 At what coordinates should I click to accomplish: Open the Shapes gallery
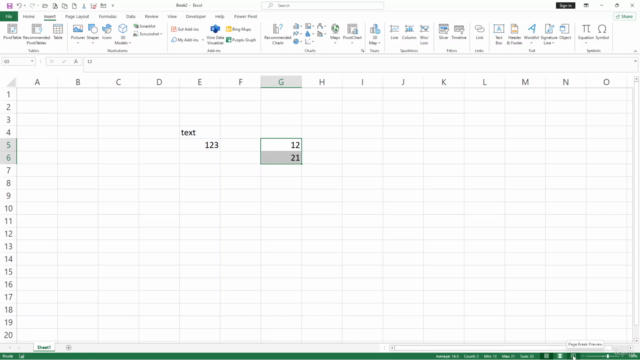[x=93, y=33]
